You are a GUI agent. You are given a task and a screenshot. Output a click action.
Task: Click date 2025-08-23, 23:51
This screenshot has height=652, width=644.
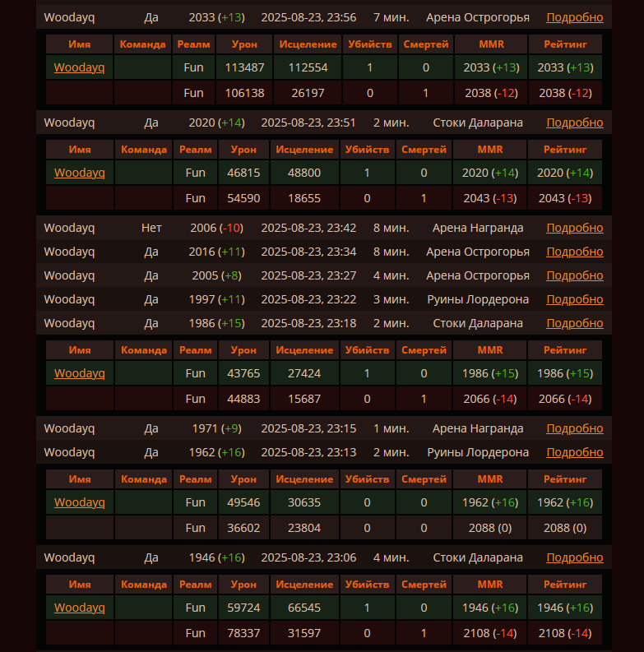coord(308,123)
